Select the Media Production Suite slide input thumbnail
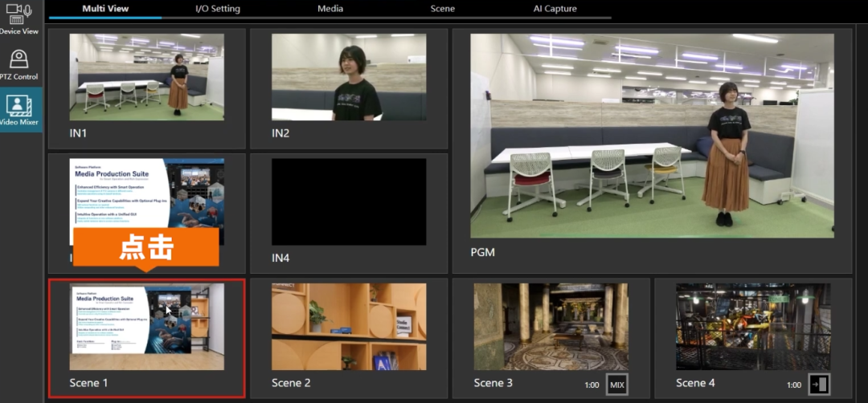 pyautogui.click(x=147, y=201)
